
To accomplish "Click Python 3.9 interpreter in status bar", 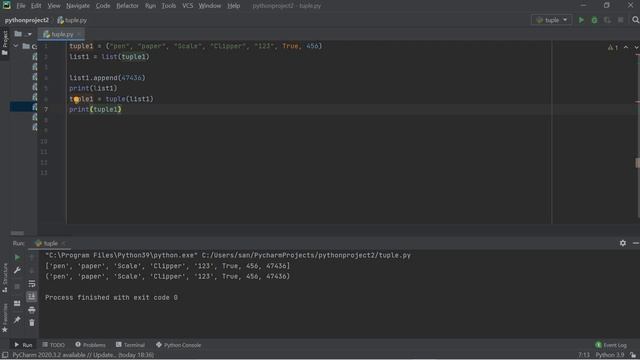I will click(x=609, y=355).
